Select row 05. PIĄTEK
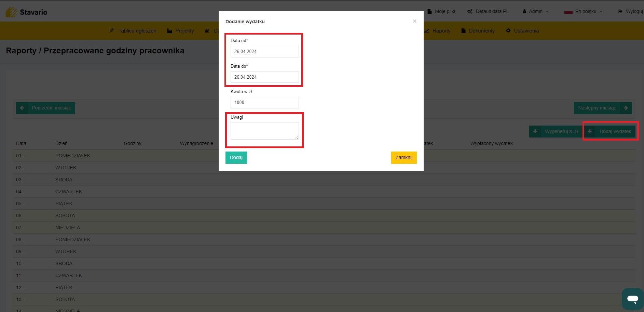This screenshot has height=312, width=644. (324, 204)
